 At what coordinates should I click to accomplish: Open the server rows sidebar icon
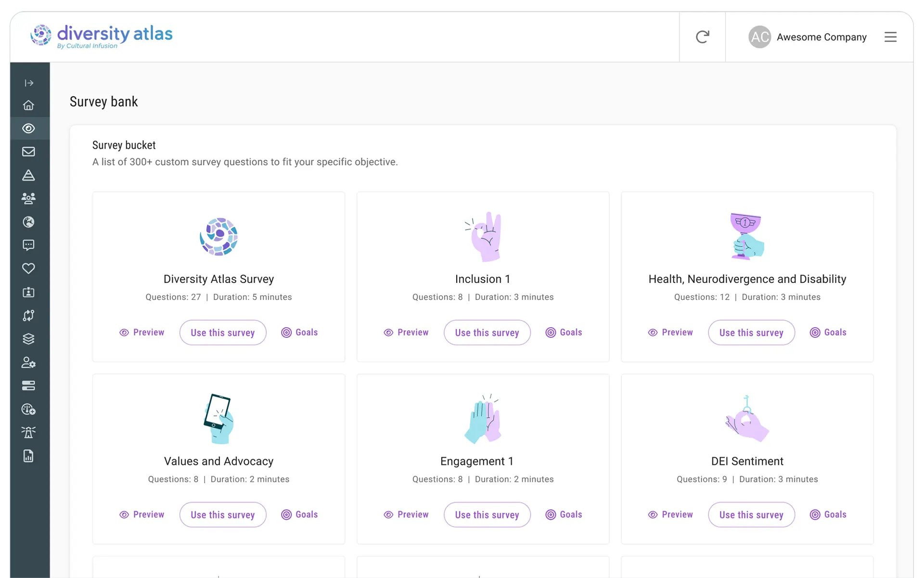point(29,385)
